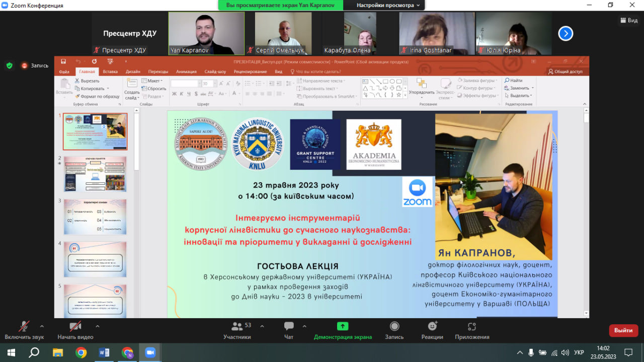Image resolution: width=644 pixels, height=362 pixels.
Task: Select slide 3 thumbnail in panel
Action: (x=95, y=216)
